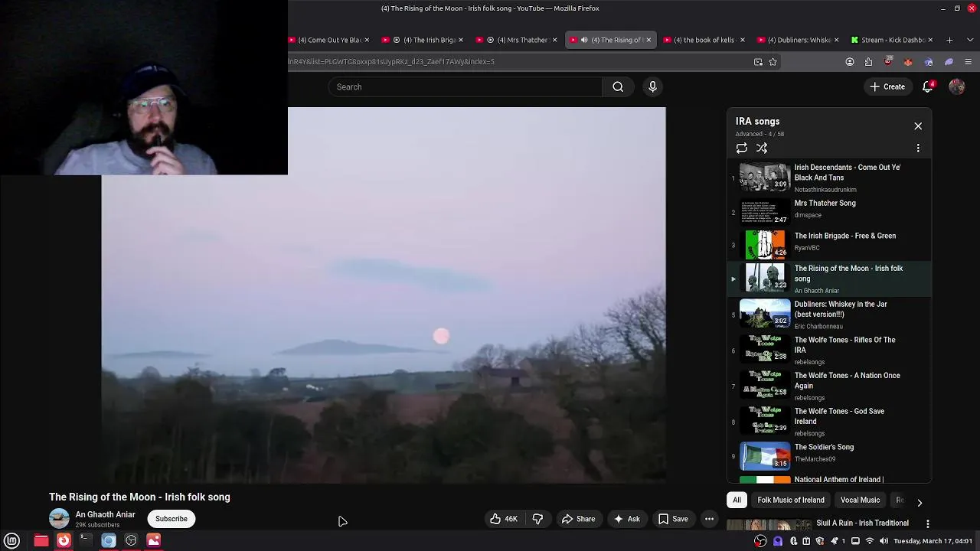Dislike the video with the thumbs down icon
This screenshot has width=980, height=551.
pyautogui.click(x=537, y=519)
